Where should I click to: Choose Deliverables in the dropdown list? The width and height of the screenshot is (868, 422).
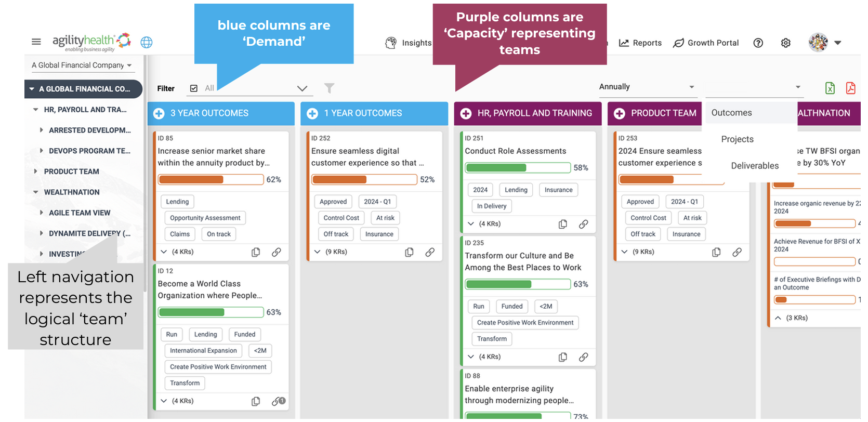[x=755, y=166]
